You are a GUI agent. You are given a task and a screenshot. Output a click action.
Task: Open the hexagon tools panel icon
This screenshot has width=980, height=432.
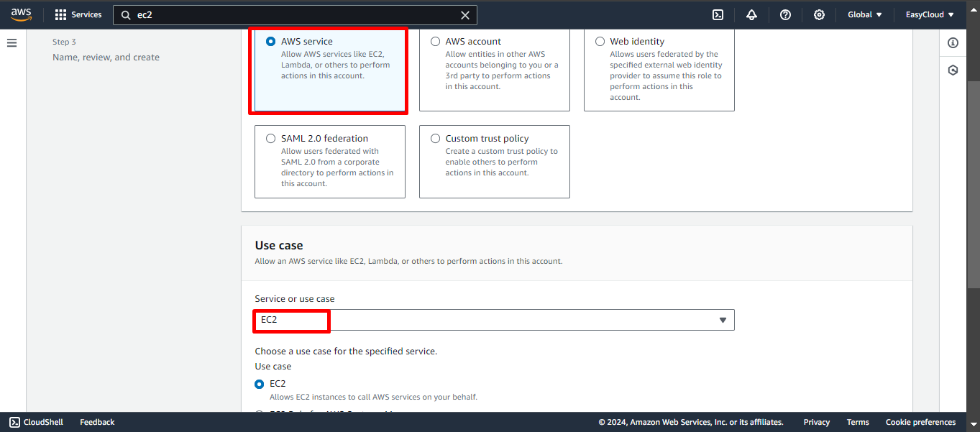(953, 70)
